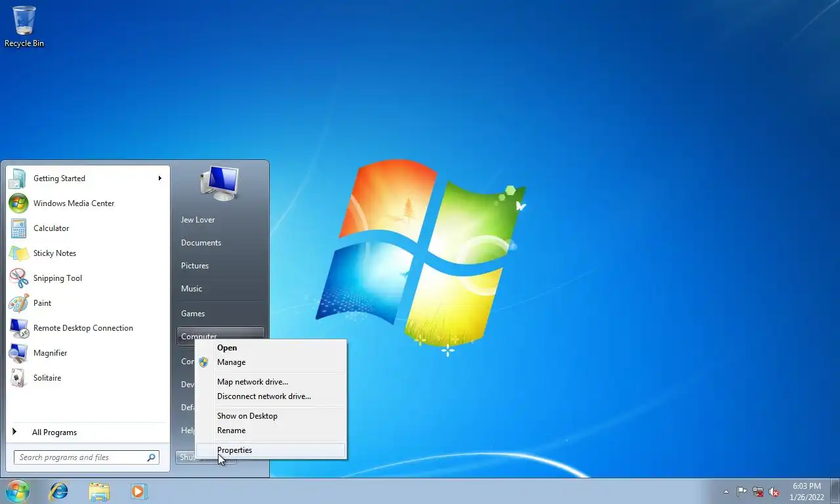Click the Getting Started icon
This screenshot has width=840, height=504.
(18, 178)
